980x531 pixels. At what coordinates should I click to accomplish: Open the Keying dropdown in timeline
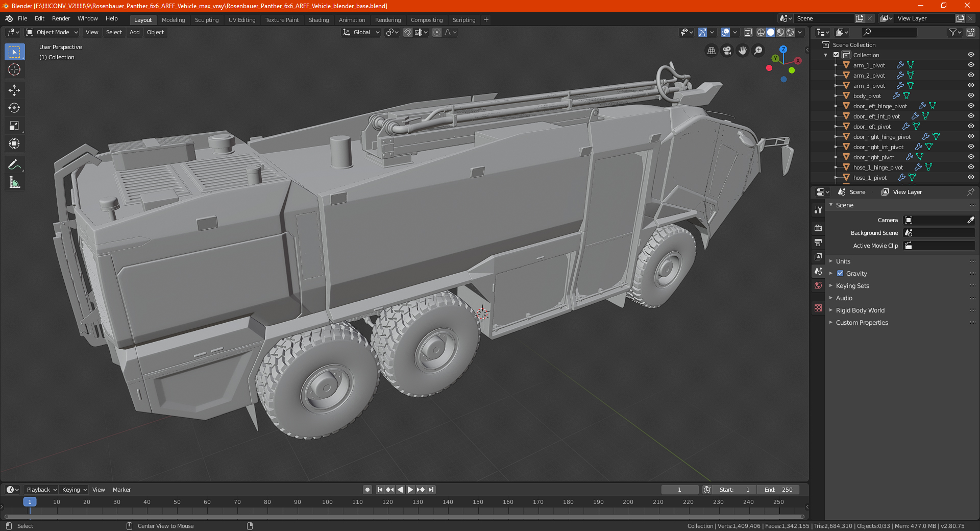(74, 490)
